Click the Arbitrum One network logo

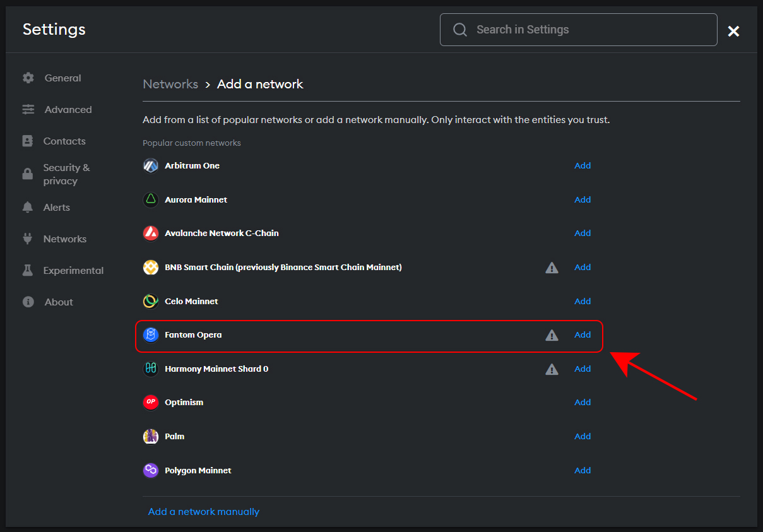click(150, 166)
